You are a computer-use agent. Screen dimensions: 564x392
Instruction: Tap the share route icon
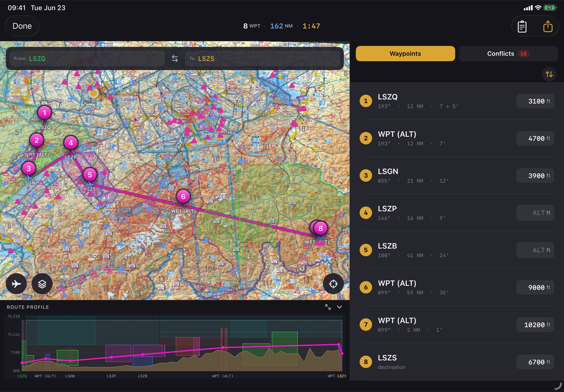pos(548,26)
